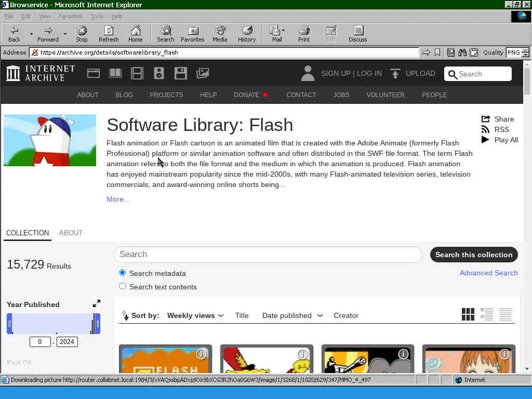The image size is (532, 399).
Task: Click the Mail toolbar button
Action: click(275, 34)
